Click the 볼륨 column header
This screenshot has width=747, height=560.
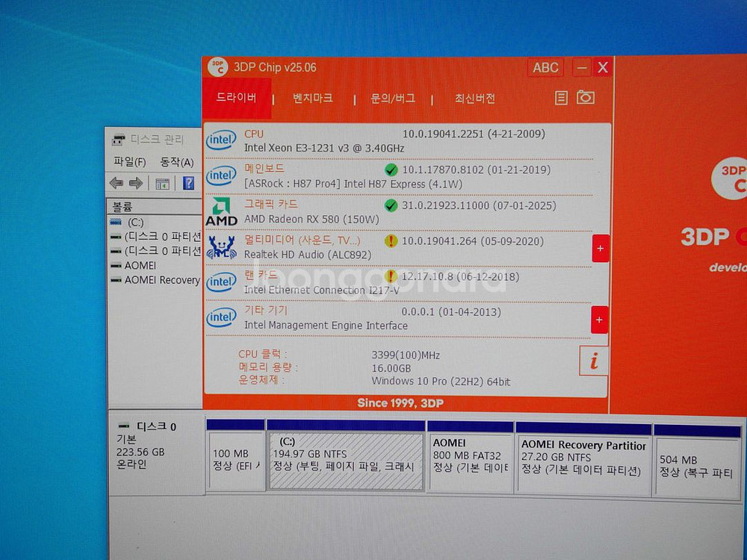pos(154,207)
